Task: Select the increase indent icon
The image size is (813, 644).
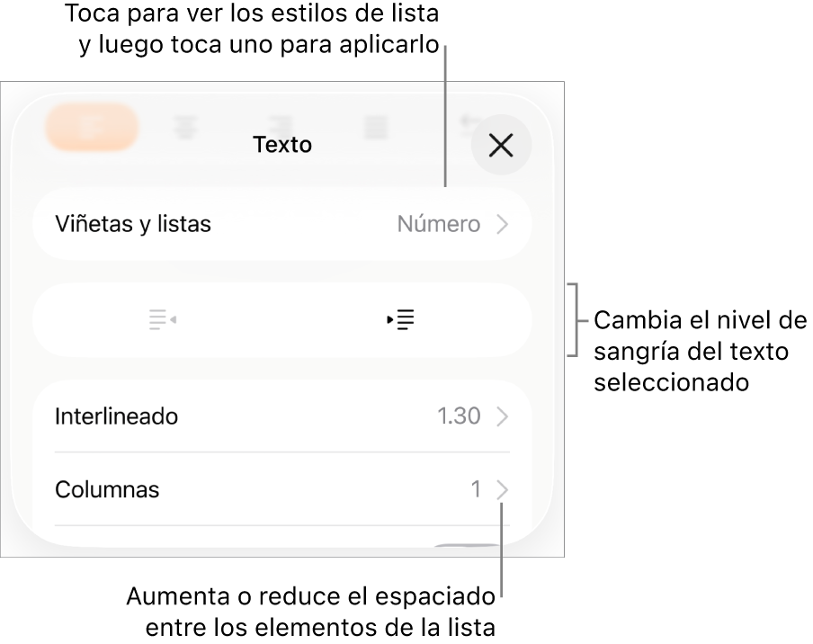Action: point(401,320)
